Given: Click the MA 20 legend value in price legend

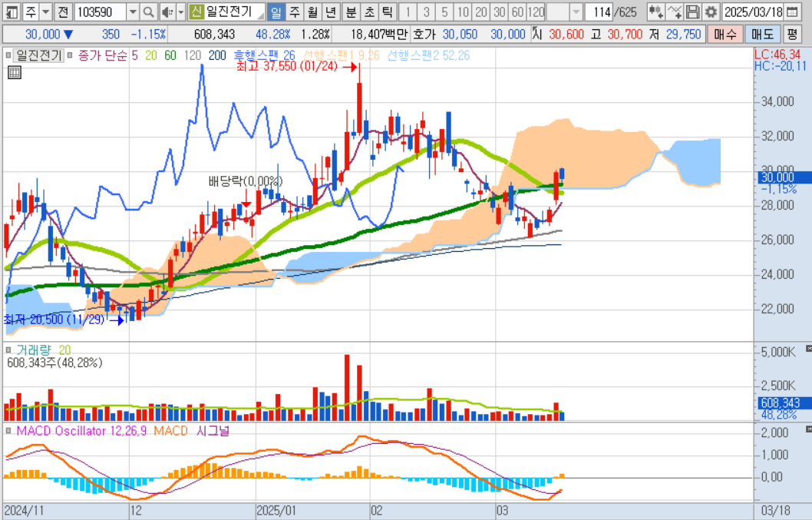Looking at the screenshot, I should click(150, 55).
